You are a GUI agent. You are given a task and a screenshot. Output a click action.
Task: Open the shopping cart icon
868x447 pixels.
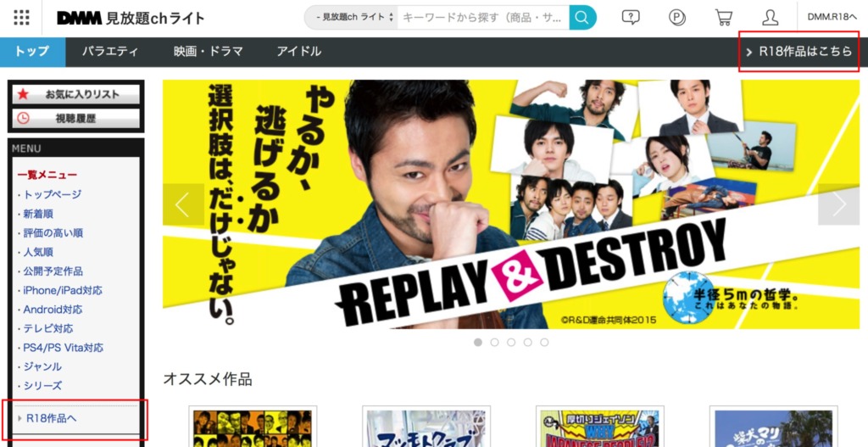(723, 18)
